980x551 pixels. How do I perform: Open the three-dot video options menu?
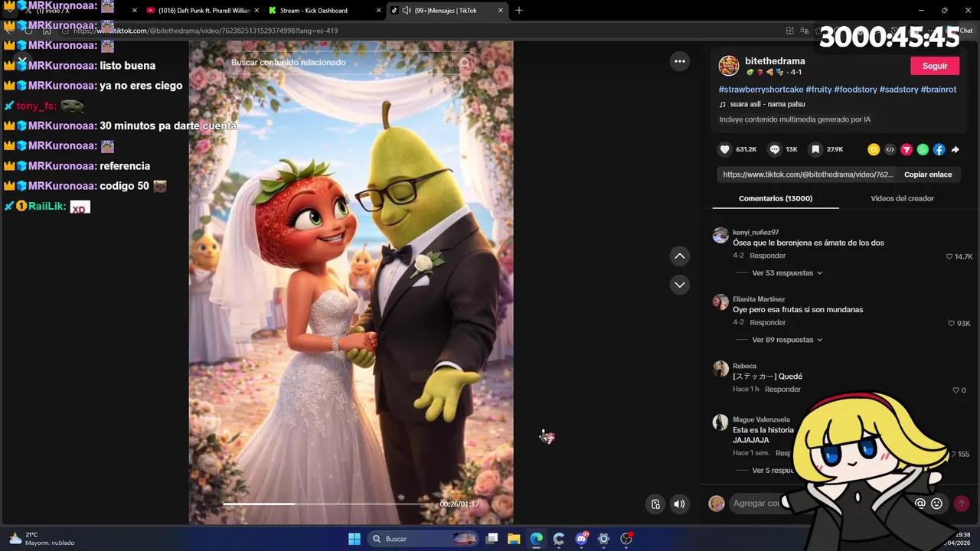[x=679, y=61]
